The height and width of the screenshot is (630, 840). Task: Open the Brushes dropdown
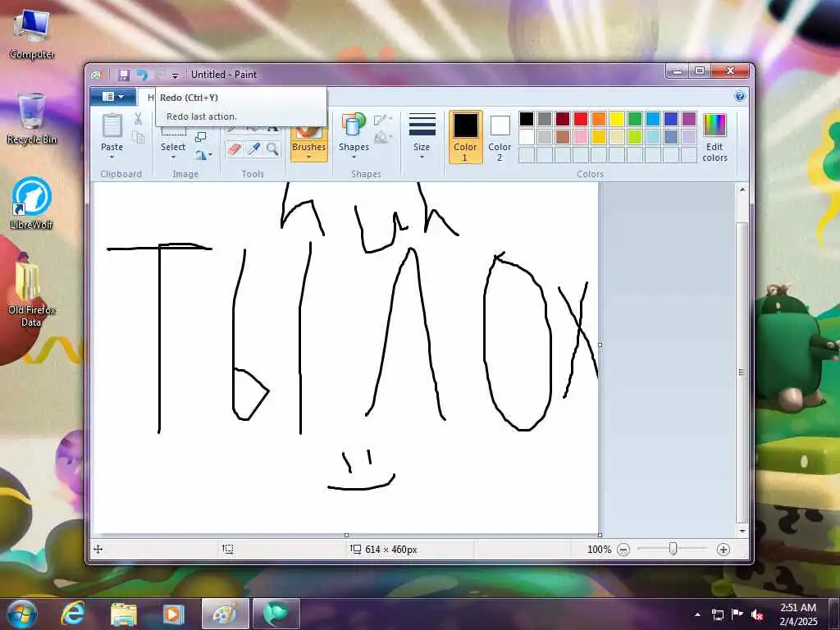coord(309,151)
